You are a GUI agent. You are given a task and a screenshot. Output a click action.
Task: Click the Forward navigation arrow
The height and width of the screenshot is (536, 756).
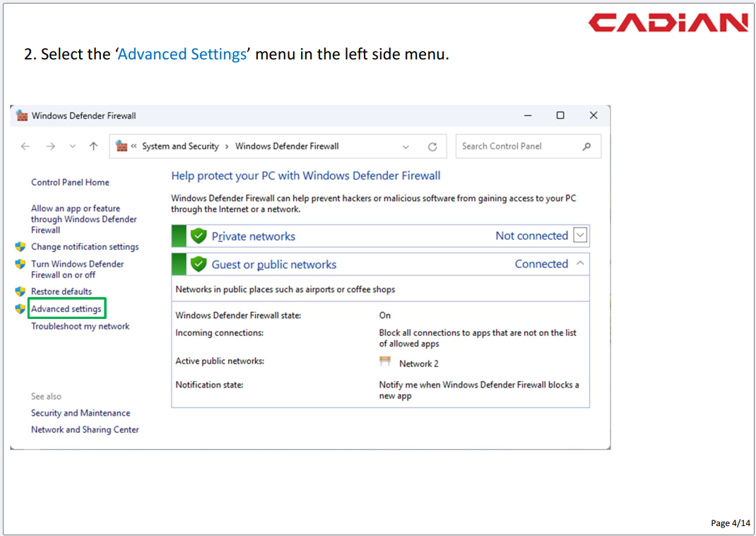[x=50, y=146]
